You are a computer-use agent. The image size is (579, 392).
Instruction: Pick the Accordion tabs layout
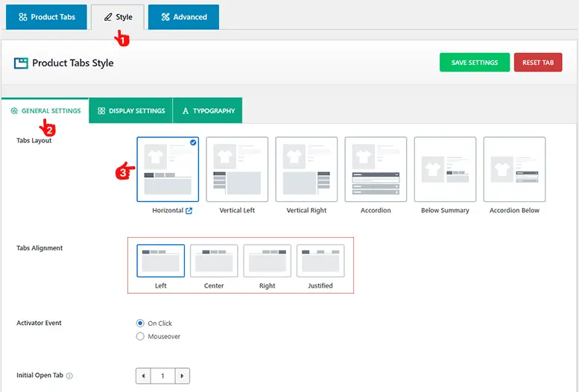[376, 169]
